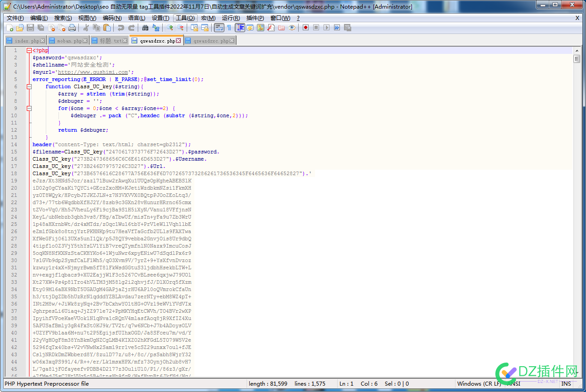
Task: Click the Stop Recording macro icon
Action: pyautogui.click(x=316, y=28)
